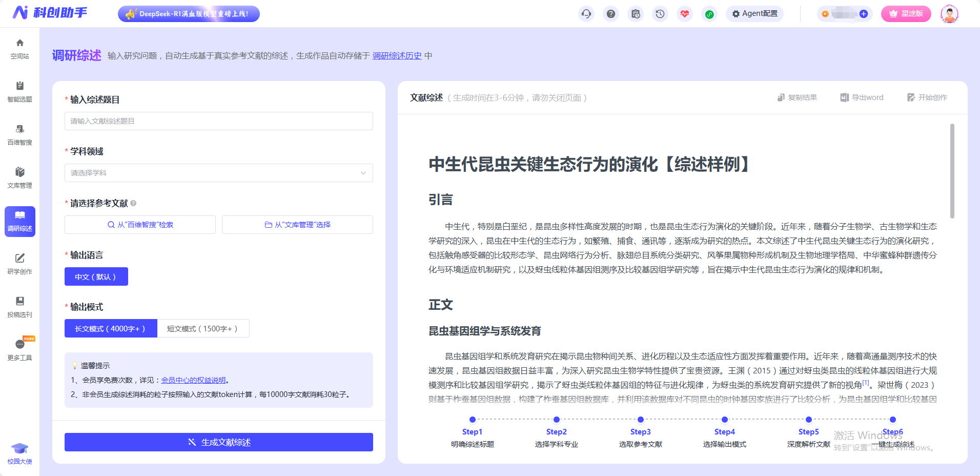Select 长文模式 (4000字+) output mode
The width and height of the screenshot is (980, 476).
coord(111,328)
